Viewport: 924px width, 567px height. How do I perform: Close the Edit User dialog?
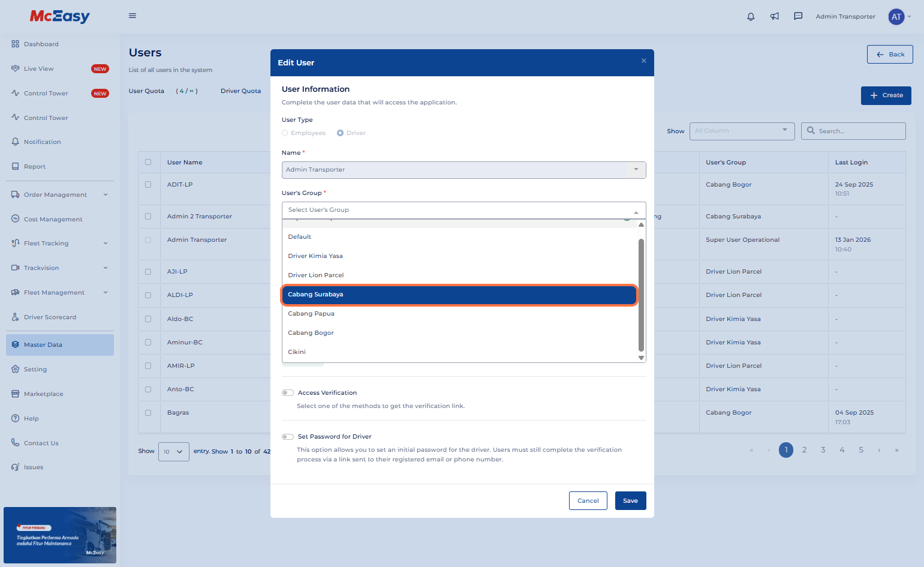tap(643, 61)
